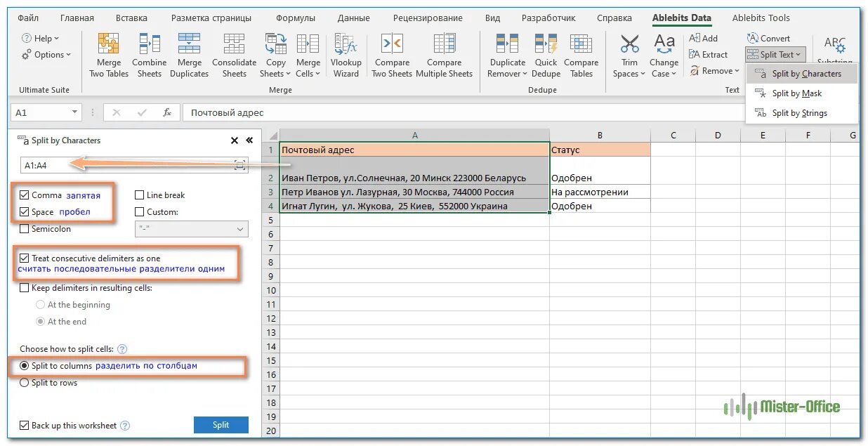868x446 pixels.
Task: Choose Split by Strings menu item
Action: click(802, 113)
